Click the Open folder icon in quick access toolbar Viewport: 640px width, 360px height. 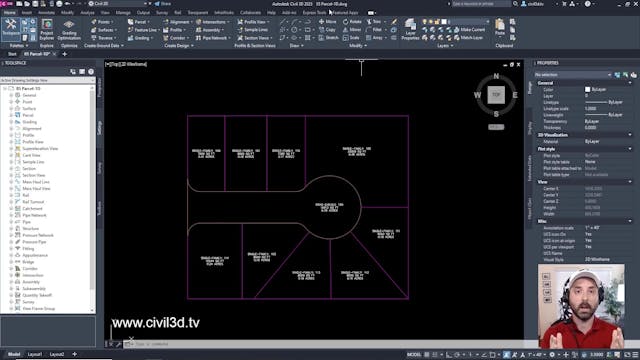(27, 4)
